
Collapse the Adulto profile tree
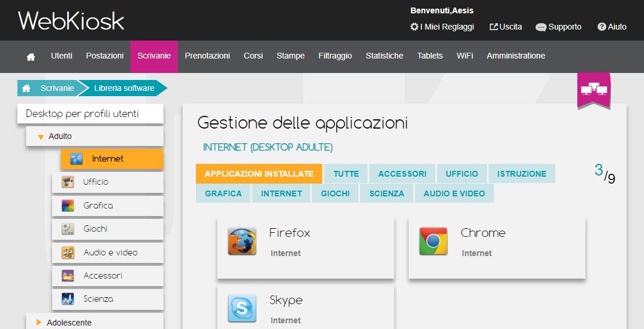pos(41,137)
